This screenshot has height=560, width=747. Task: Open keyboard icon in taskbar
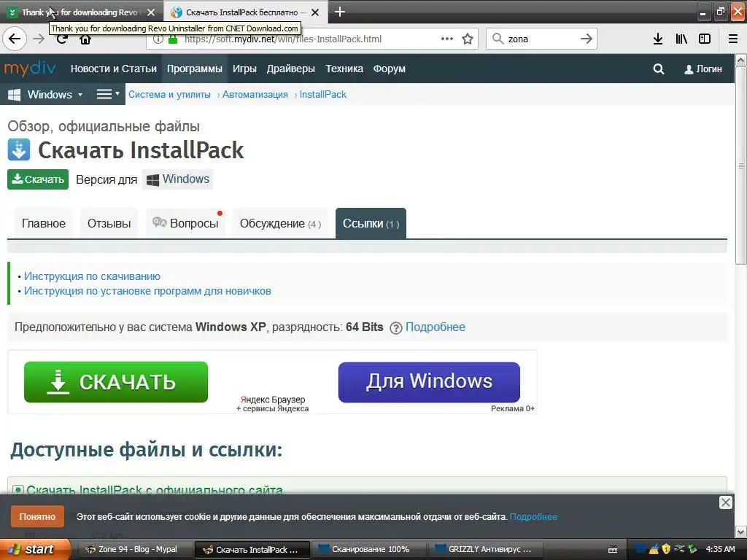[613, 550]
